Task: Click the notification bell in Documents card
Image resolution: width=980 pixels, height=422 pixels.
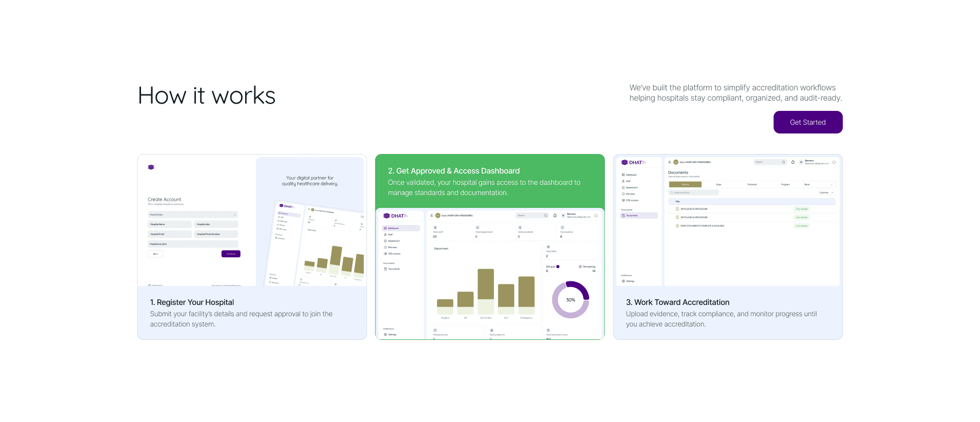Action: 793,162
